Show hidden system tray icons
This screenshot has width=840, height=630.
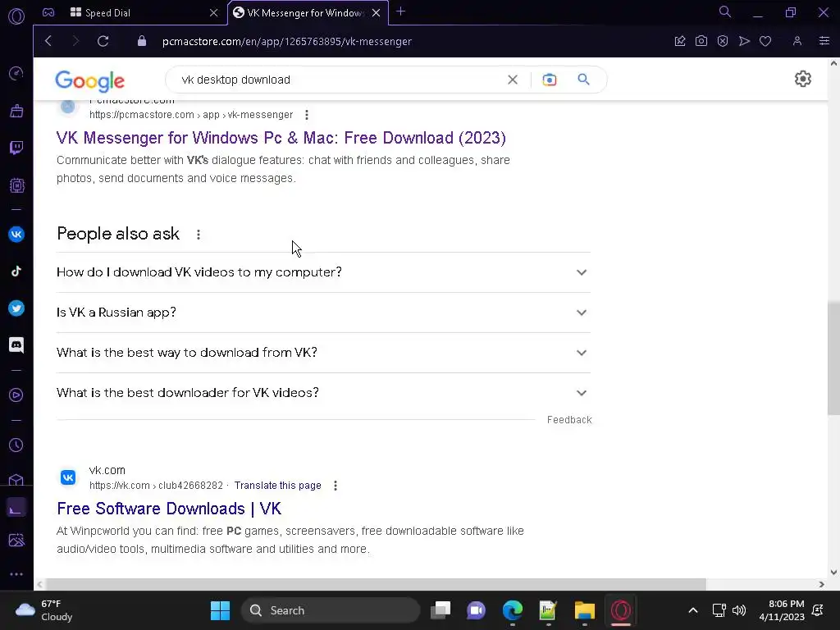click(x=692, y=610)
